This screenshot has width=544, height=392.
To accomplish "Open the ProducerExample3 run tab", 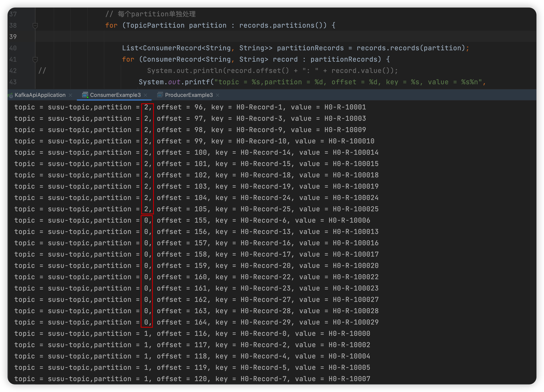I will [x=189, y=95].
